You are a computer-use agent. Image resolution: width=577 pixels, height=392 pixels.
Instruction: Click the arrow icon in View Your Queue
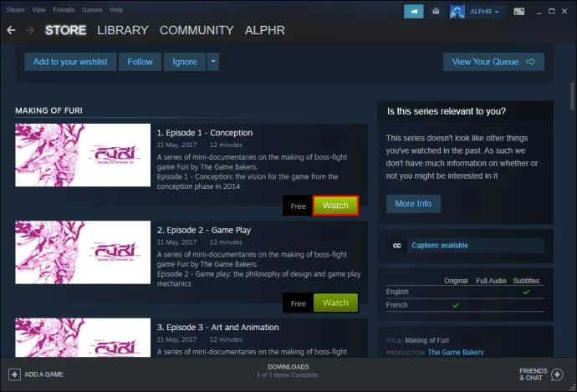point(530,62)
